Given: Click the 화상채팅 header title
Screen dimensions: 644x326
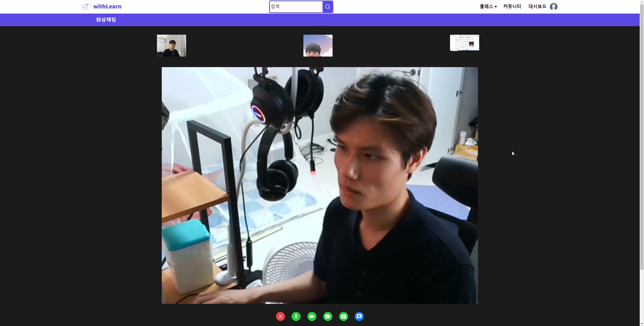Looking at the screenshot, I should [x=106, y=20].
